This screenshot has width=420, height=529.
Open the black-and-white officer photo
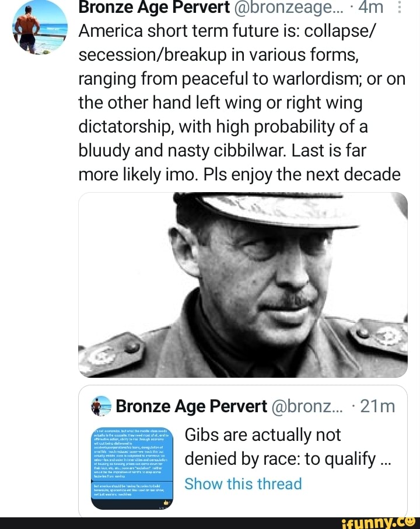click(243, 285)
